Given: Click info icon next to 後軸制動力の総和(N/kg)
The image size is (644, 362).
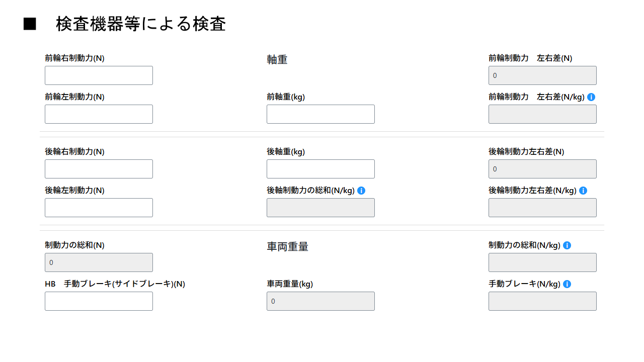Looking at the screenshot, I should click(361, 191).
